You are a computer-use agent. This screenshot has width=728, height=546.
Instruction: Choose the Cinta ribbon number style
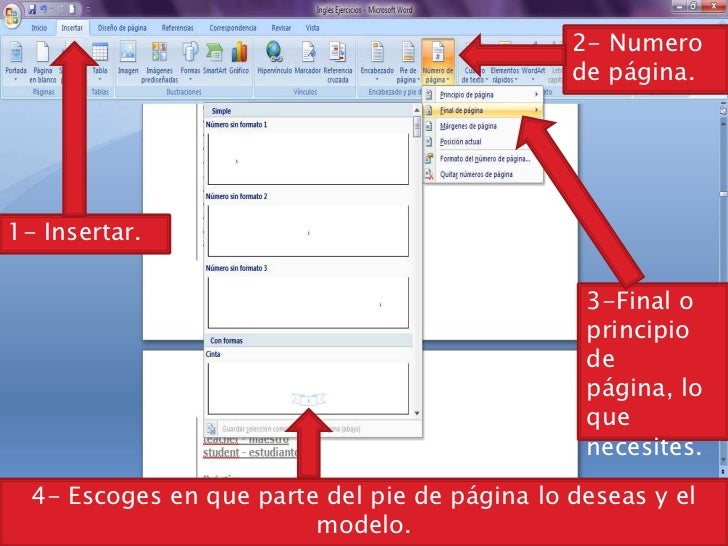pyautogui.click(x=308, y=389)
